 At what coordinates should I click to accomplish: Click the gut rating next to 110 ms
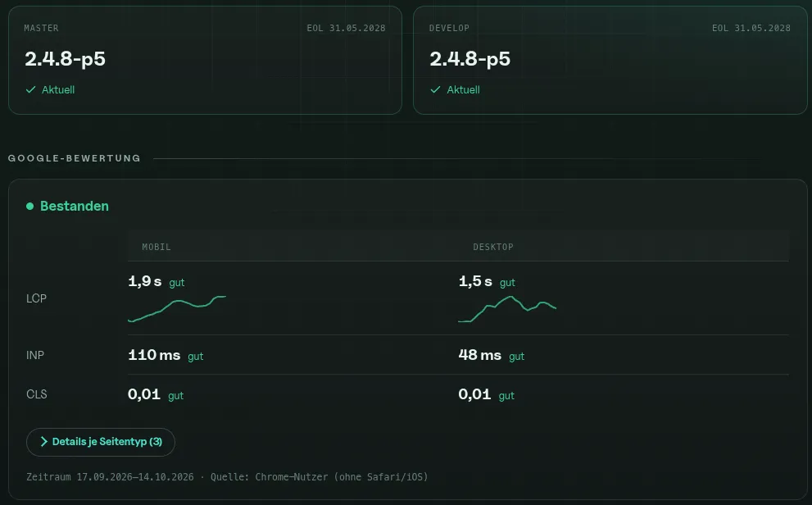tap(196, 357)
